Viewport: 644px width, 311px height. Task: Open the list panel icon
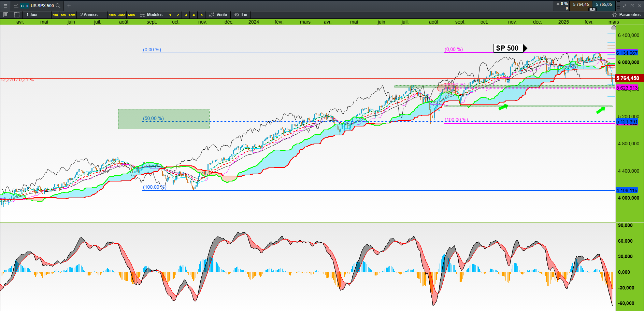click(5, 15)
